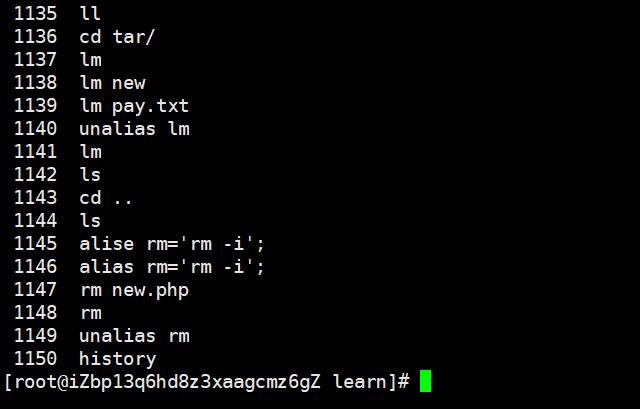Screen dimensions: 640x409
Task: Click the 'cd ..' command text
Action: pos(106,198)
